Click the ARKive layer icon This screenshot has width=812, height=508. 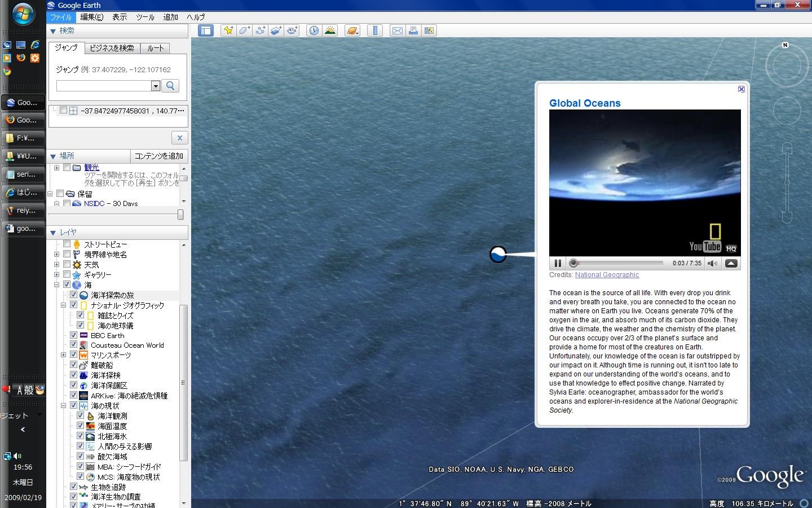83,396
